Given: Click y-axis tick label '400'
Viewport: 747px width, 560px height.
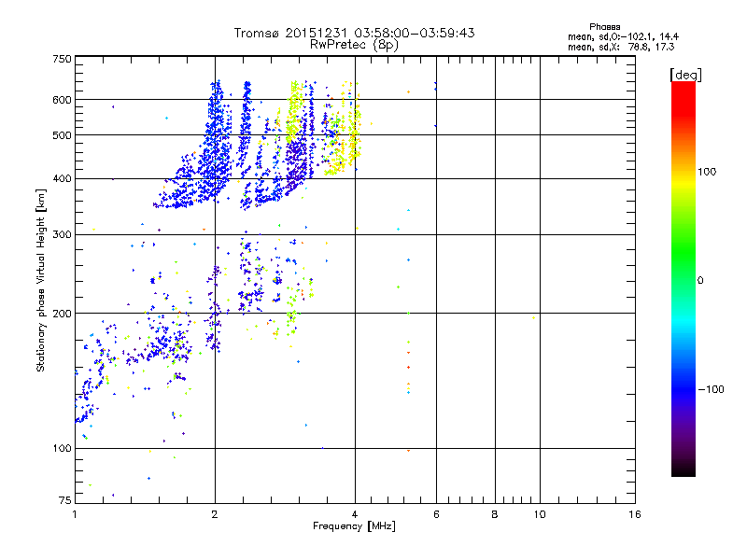Looking at the screenshot, I should tap(62, 179).
